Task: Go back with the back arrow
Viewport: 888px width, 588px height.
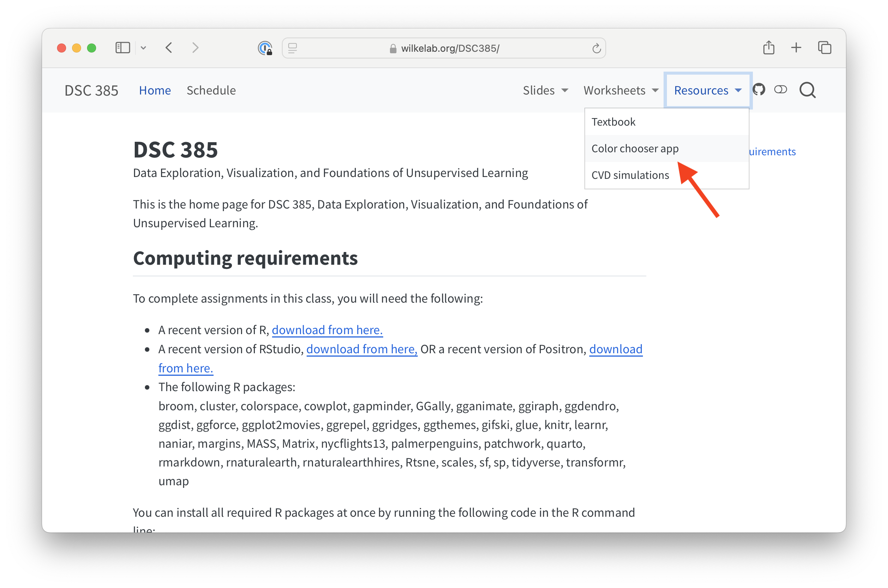Action: coord(169,48)
